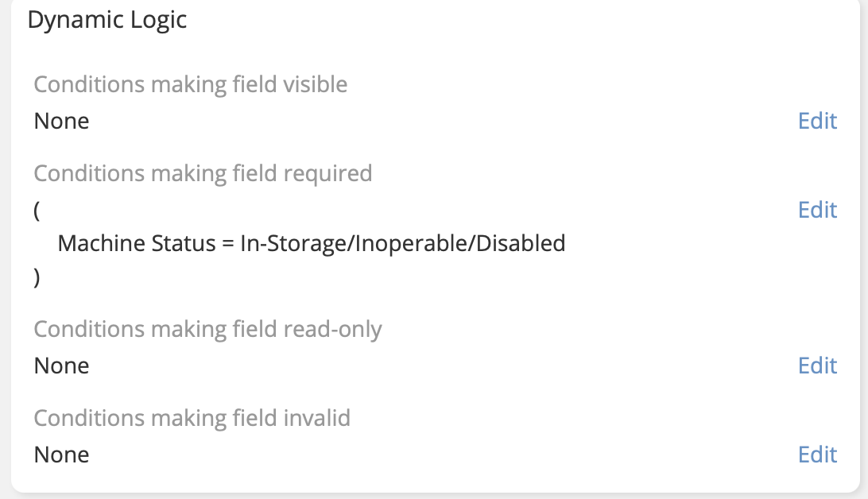Image resolution: width=868 pixels, height=499 pixels.
Task: Select the "Conditions making field invalid" label
Action: [192, 419]
